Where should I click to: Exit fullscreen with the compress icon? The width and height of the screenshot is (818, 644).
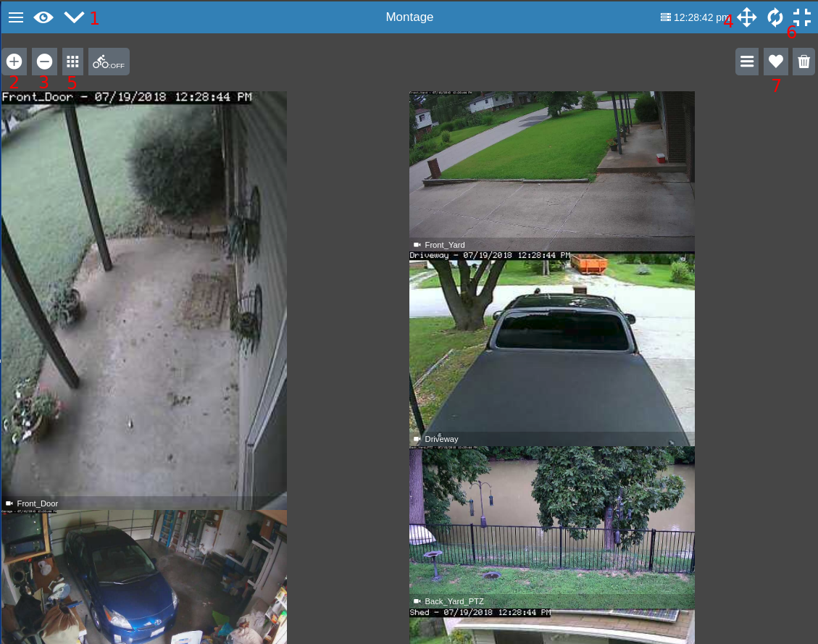pyautogui.click(x=802, y=17)
